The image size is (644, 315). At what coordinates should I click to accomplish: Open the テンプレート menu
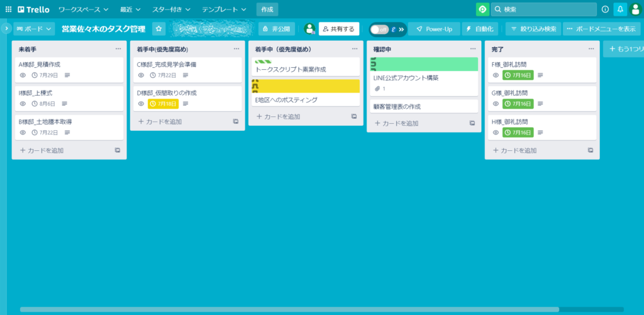[x=224, y=9]
